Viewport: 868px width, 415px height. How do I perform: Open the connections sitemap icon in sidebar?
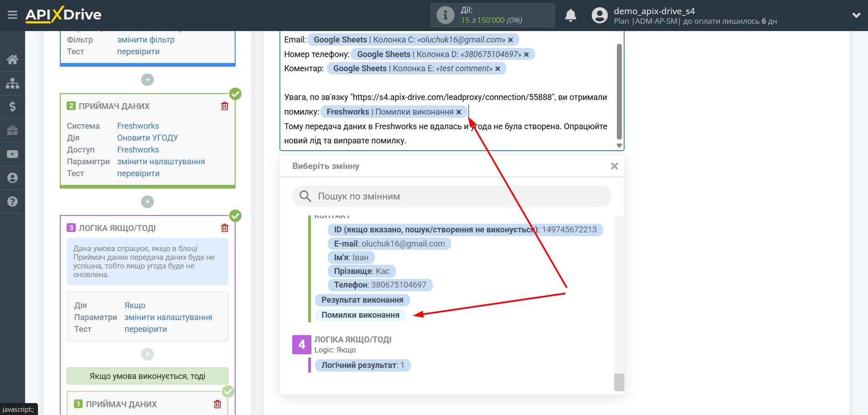click(12, 83)
